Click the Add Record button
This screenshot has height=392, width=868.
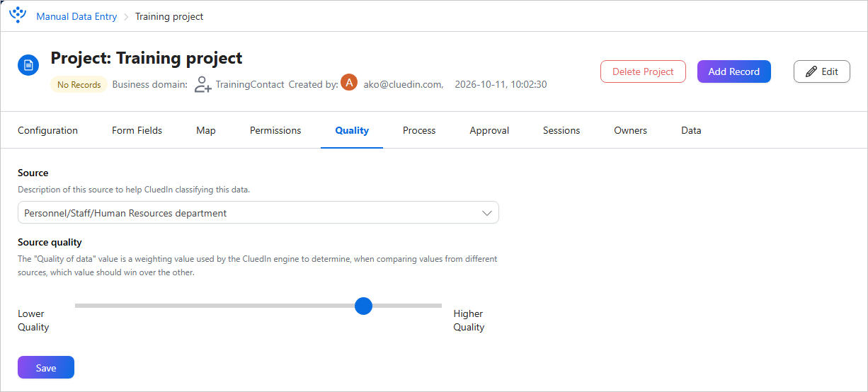click(x=733, y=71)
